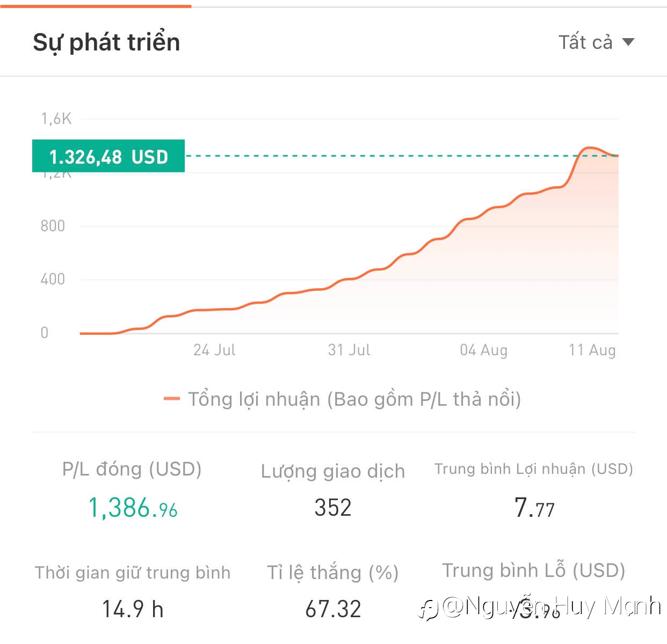
Task: Click the 14.9 h average holding time
Action: coord(133,609)
